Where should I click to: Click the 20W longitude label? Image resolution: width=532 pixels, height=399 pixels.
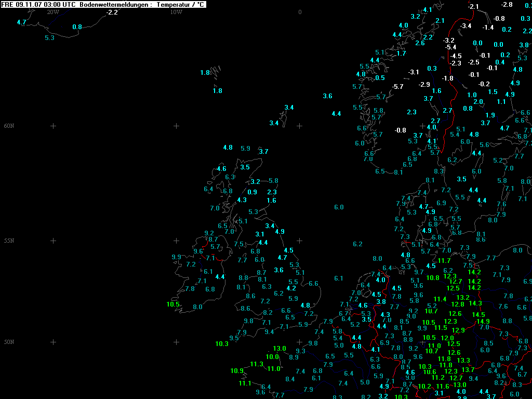(52, 12)
